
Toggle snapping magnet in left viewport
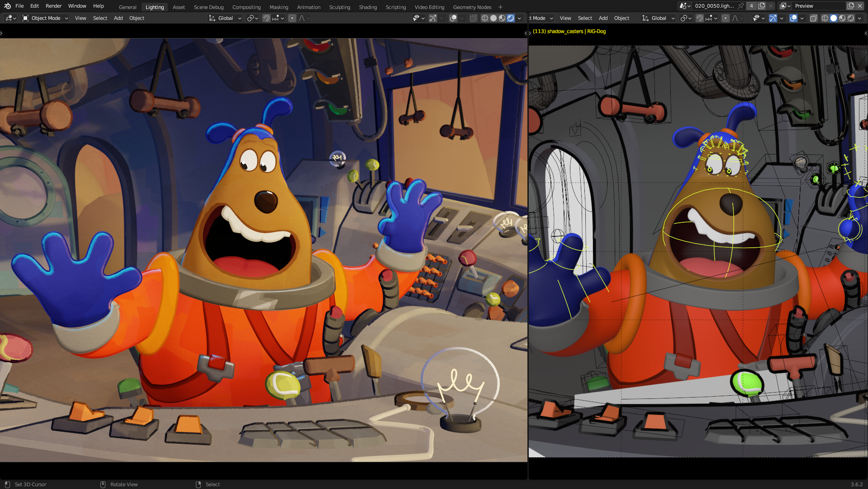click(266, 18)
